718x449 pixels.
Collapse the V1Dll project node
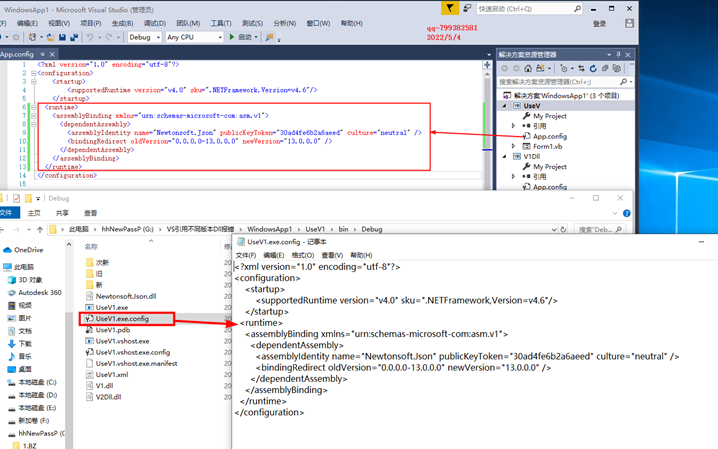pos(505,156)
